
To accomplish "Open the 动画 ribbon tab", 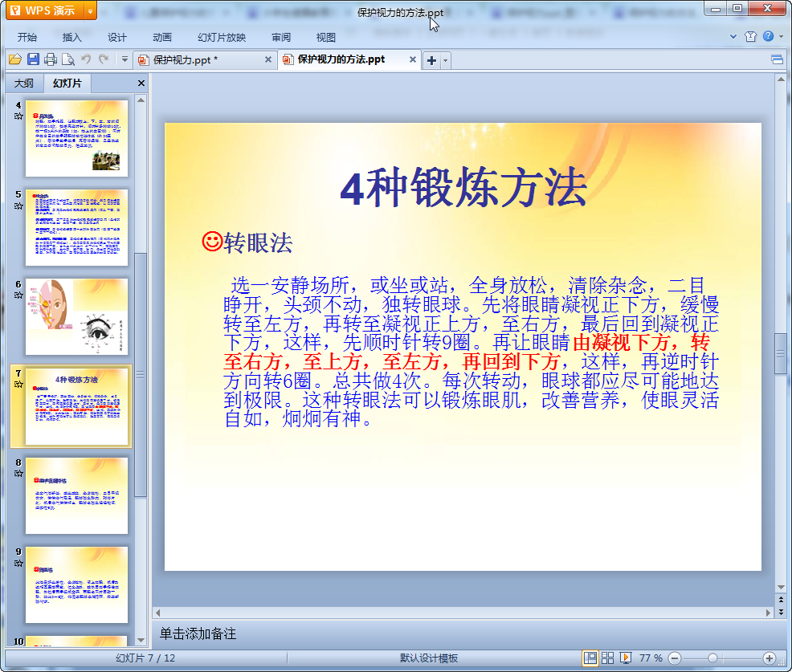I will [x=162, y=38].
